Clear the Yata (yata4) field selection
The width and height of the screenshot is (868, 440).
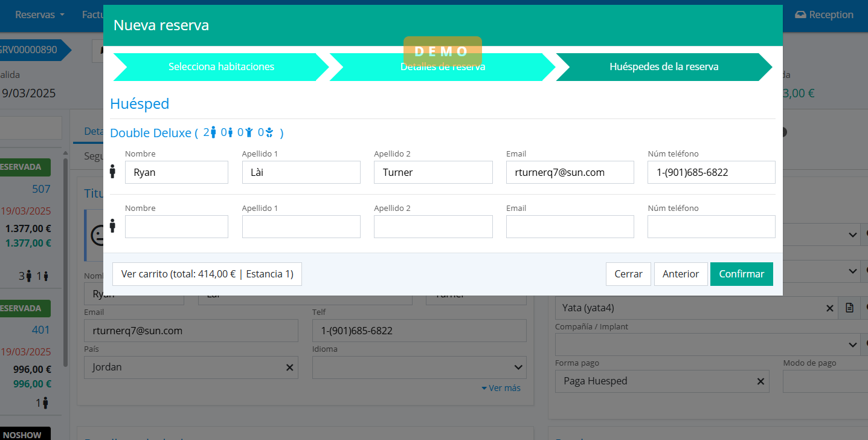(829, 308)
